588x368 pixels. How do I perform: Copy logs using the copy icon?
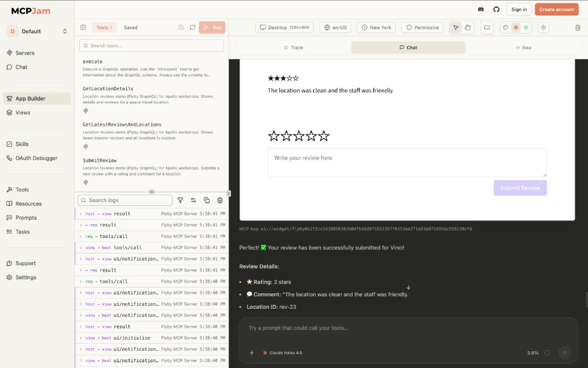(206, 201)
